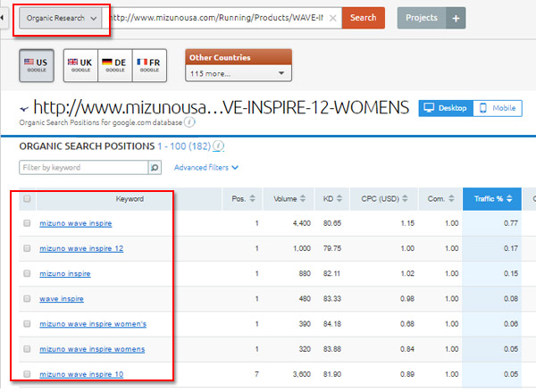Click the arrow icon before the page URL title
536x392 pixels.
(x=24, y=109)
